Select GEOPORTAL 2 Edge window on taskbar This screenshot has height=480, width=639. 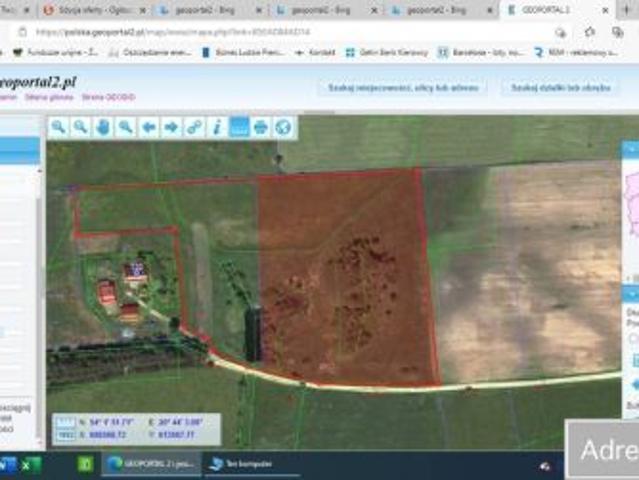[x=151, y=464]
